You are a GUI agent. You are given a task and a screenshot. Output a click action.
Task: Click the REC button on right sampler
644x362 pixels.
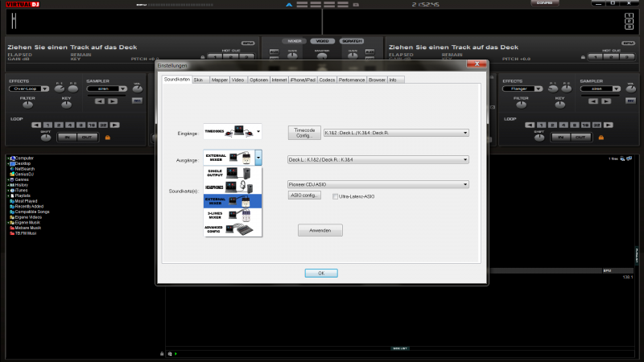[630, 101]
